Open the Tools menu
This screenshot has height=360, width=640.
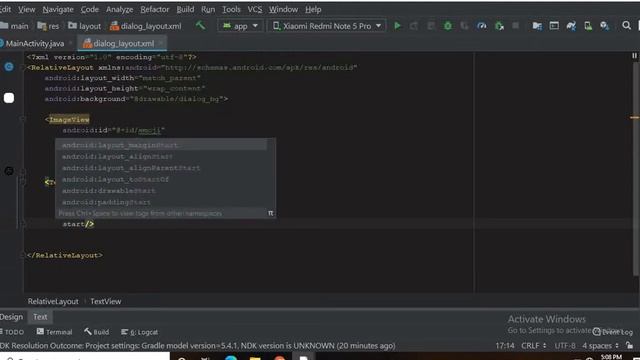(x=231, y=9)
